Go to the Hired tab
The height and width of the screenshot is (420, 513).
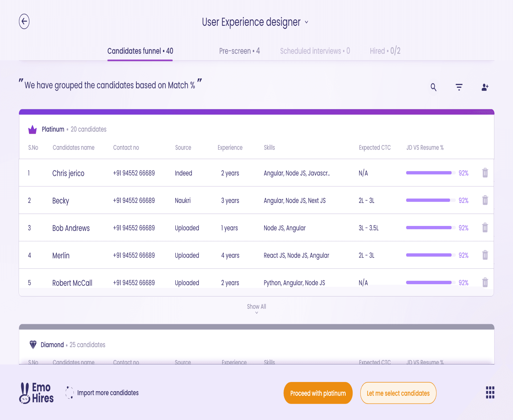point(385,51)
